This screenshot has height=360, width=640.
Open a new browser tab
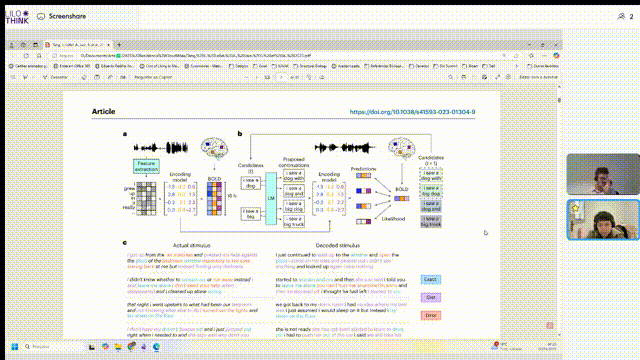pos(119,45)
